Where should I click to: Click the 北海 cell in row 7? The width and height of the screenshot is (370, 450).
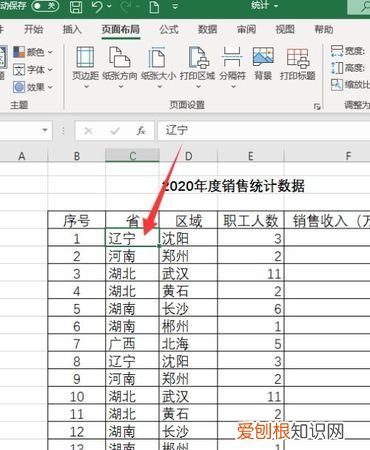point(189,344)
